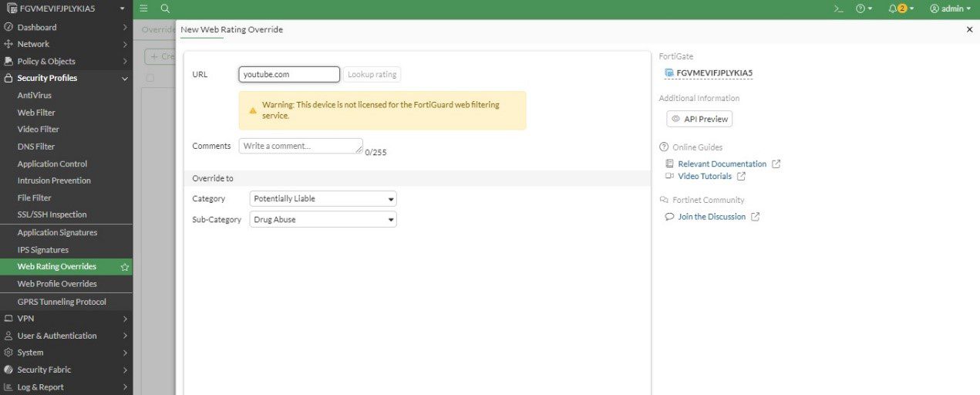Click the Lookup rating button
The height and width of the screenshot is (395, 980).
pos(372,74)
